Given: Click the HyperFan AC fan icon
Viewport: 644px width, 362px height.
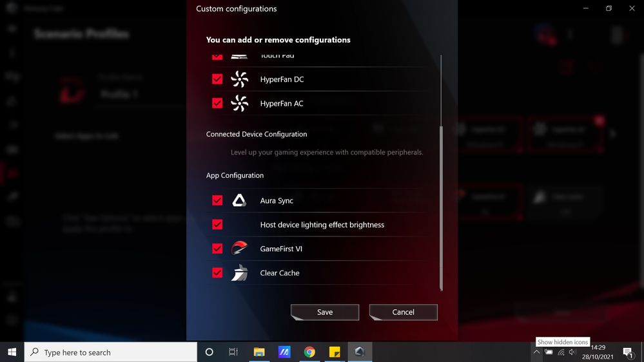Looking at the screenshot, I should click(239, 103).
